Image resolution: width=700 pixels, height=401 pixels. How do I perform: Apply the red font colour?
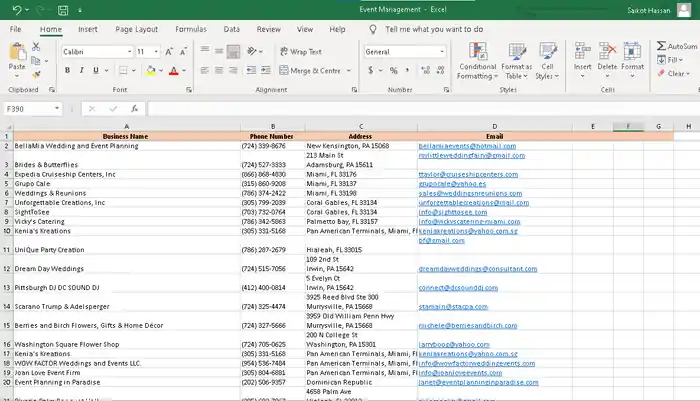174,71
